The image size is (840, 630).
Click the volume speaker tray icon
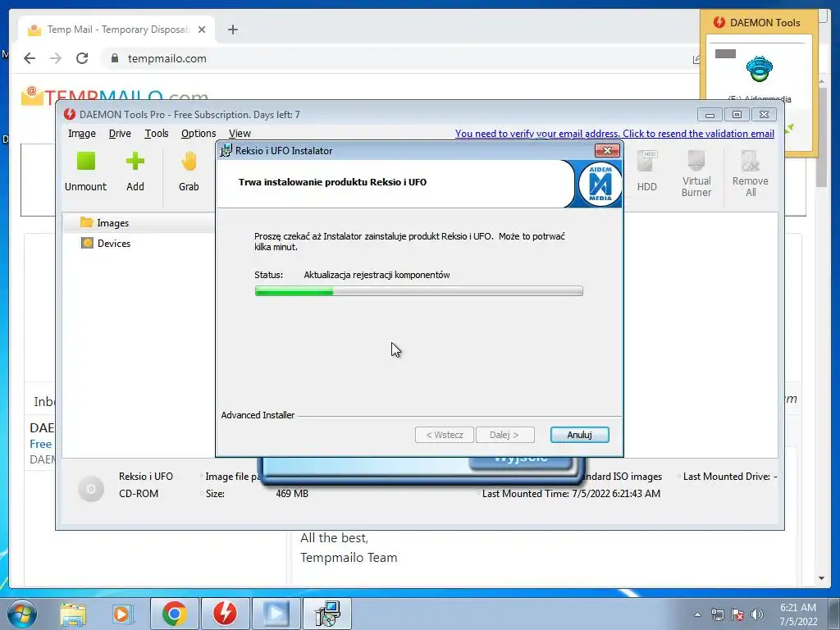pyautogui.click(x=757, y=614)
